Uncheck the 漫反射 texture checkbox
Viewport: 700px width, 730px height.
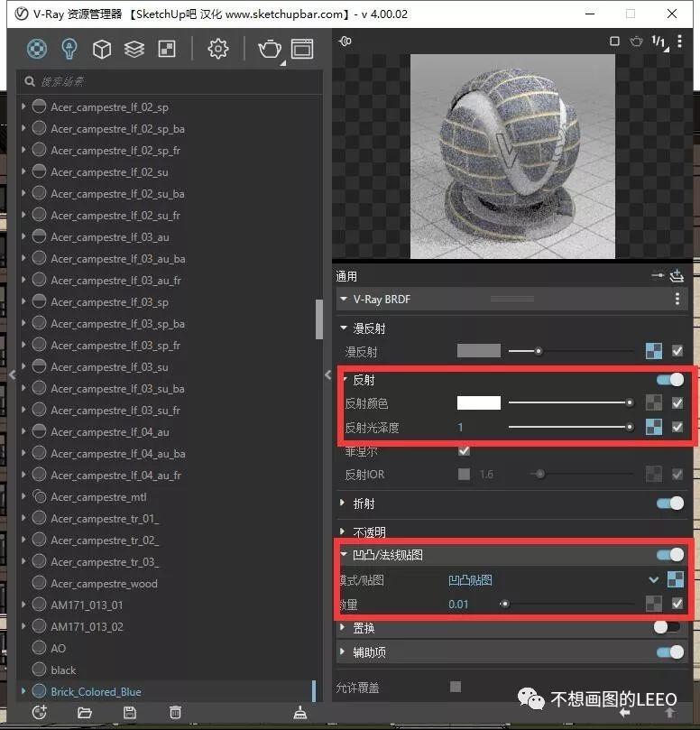pos(677,351)
